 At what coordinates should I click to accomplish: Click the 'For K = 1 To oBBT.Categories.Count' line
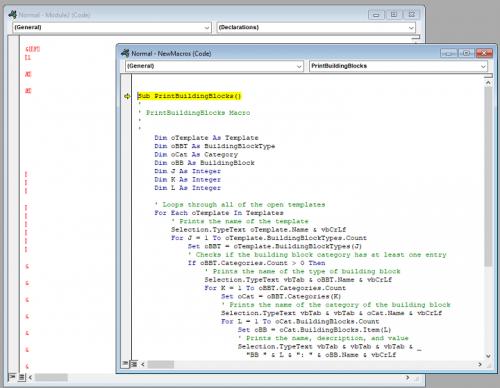coord(275,288)
